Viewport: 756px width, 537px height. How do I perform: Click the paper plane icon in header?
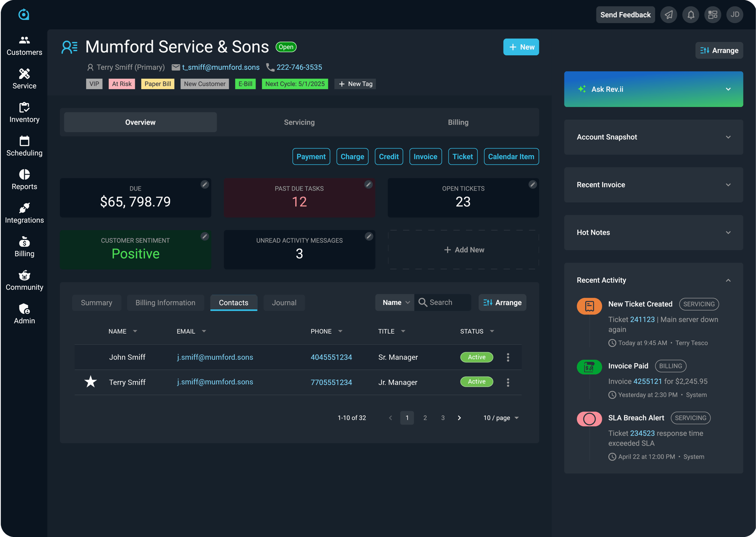(669, 15)
